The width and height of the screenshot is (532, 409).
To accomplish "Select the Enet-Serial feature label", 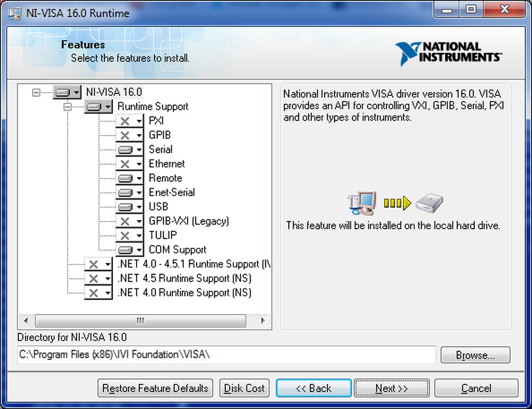I will 172,192.
